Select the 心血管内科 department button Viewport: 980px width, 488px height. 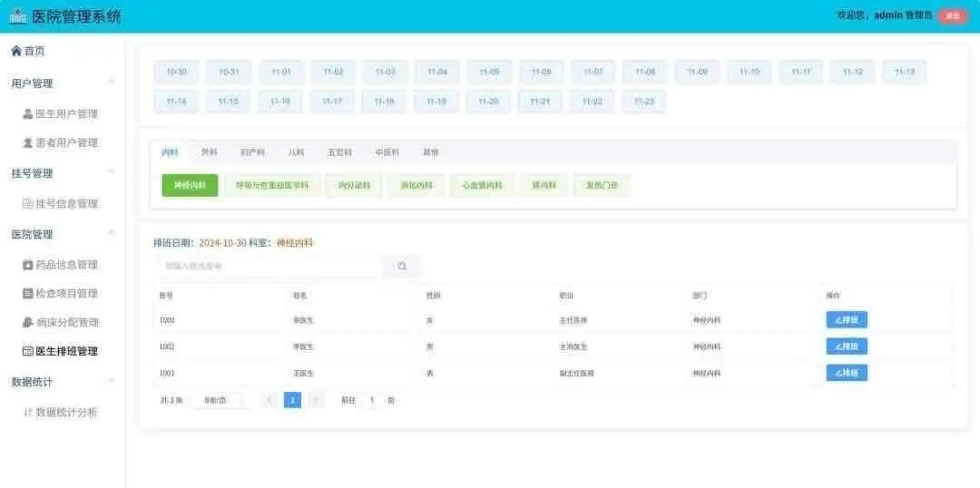(482, 186)
